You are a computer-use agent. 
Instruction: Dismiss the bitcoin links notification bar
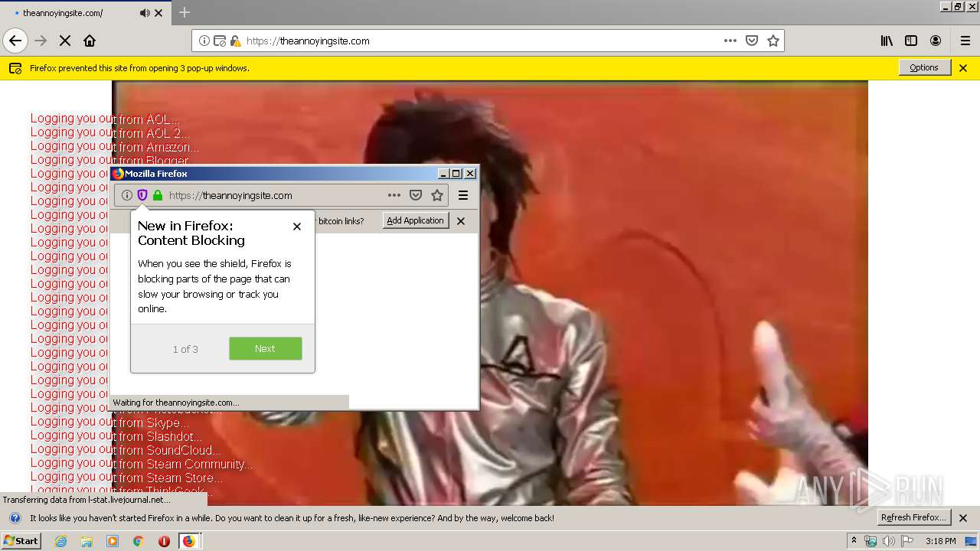click(x=461, y=221)
